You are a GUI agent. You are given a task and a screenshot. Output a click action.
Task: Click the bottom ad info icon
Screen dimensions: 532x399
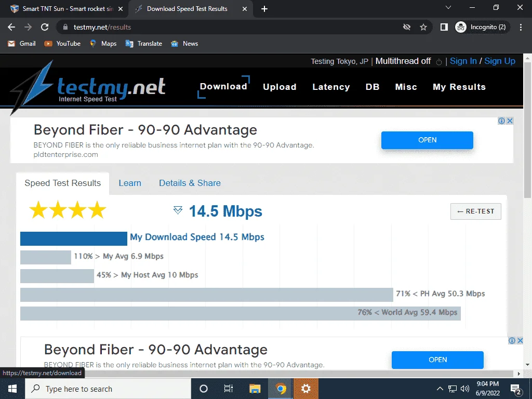coord(512,341)
